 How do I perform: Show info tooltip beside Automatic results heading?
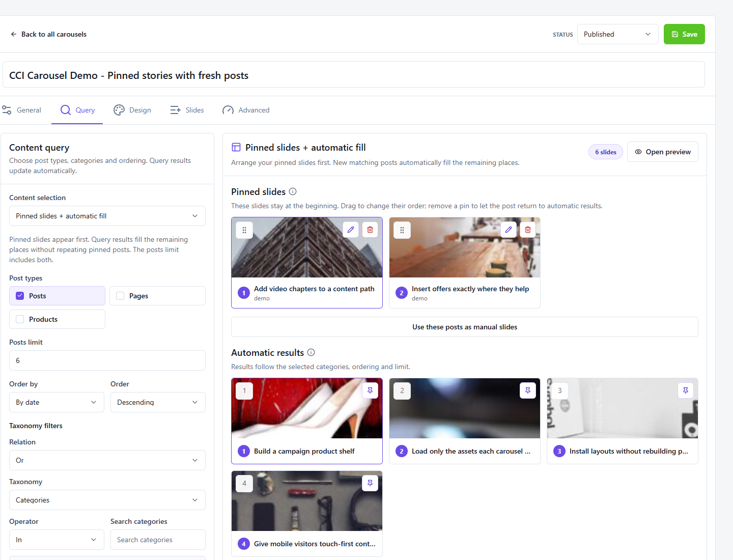pos(311,352)
